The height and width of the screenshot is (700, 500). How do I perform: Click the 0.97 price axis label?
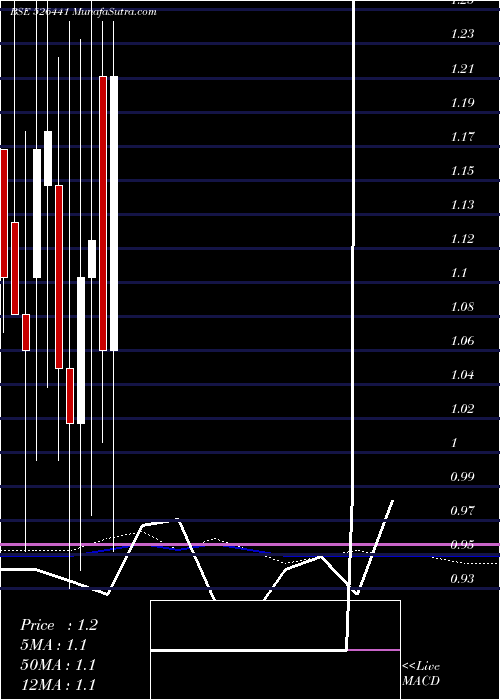(462, 510)
